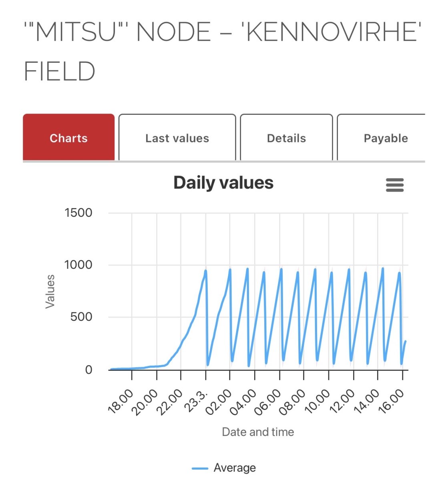Screen dimensions: 448x480
Task: Click the 'KENNOVIRHE' FIELD page heading
Action: 222,52
